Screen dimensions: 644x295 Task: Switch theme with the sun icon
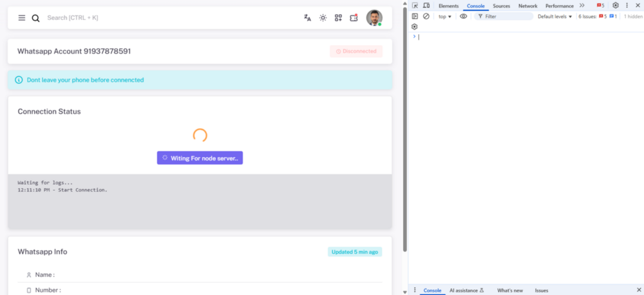[323, 18]
